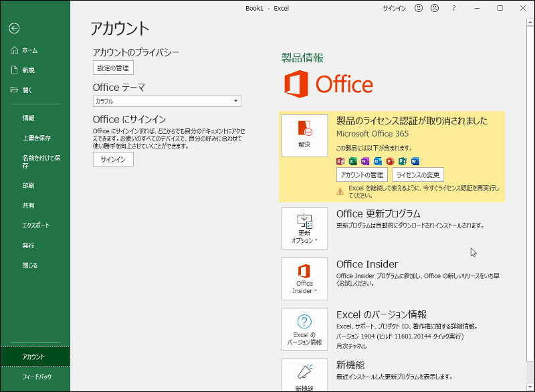The width and height of the screenshot is (535, 392).
Task: Click the PowerPoint app icon
Action: [390, 161]
